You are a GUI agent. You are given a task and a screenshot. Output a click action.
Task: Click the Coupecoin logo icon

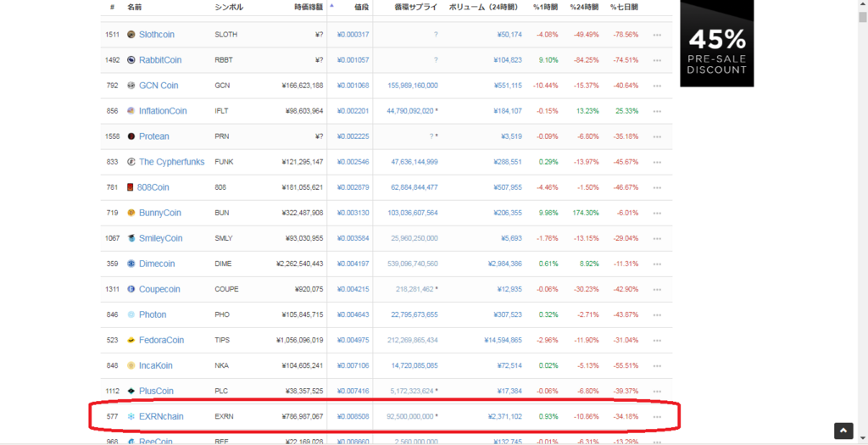click(x=131, y=289)
